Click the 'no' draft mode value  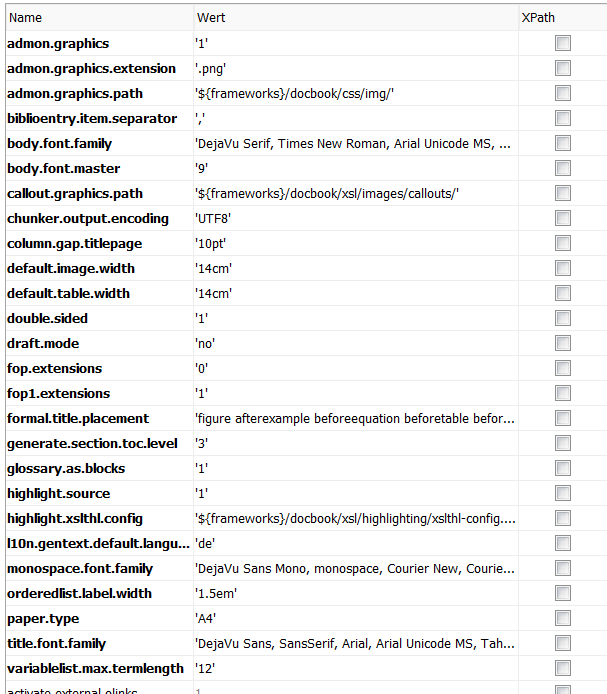point(205,344)
